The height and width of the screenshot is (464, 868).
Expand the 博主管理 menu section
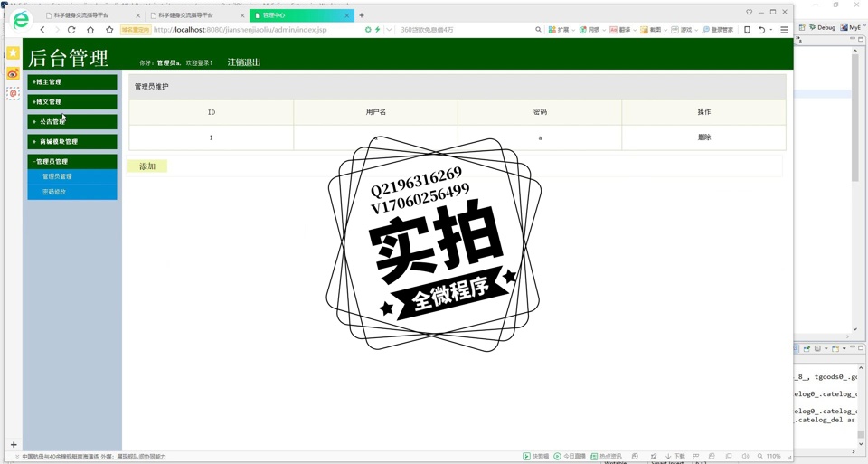(72, 82)
